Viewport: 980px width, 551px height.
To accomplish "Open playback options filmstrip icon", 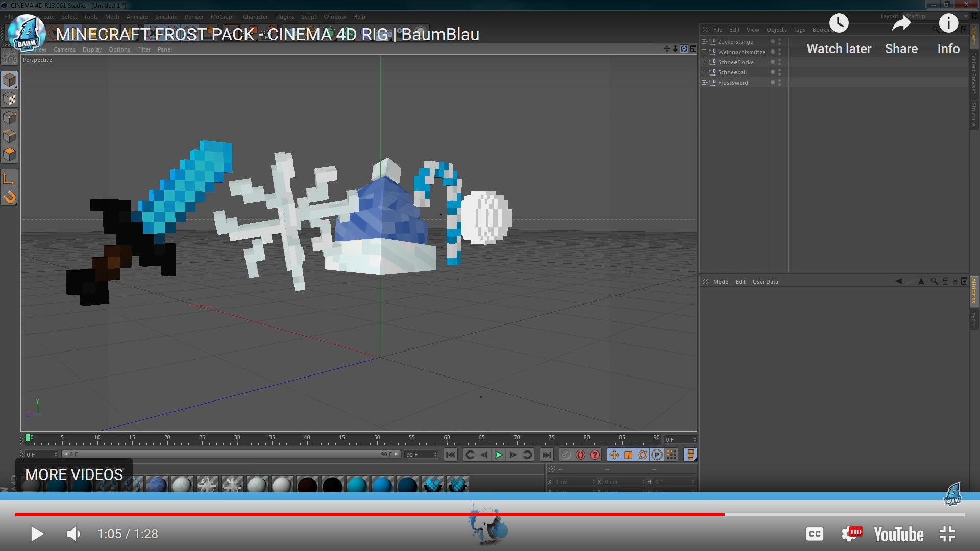I will 691,455.
